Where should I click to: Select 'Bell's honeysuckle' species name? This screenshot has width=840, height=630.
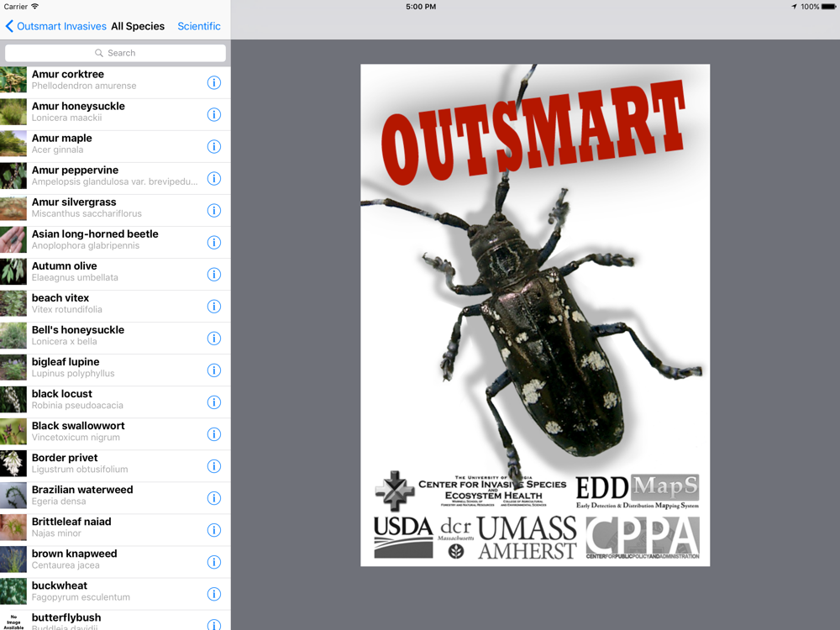click(77, 330)
